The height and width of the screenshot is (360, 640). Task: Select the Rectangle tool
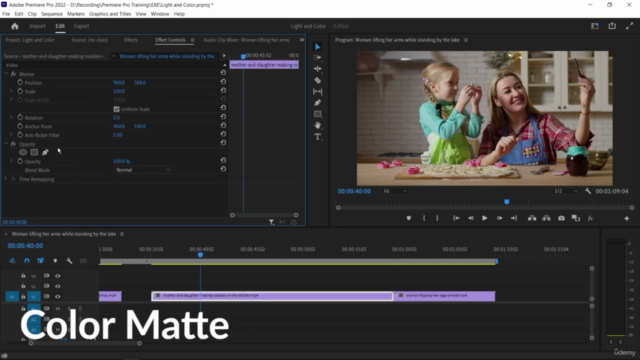[x=318, y=114]
